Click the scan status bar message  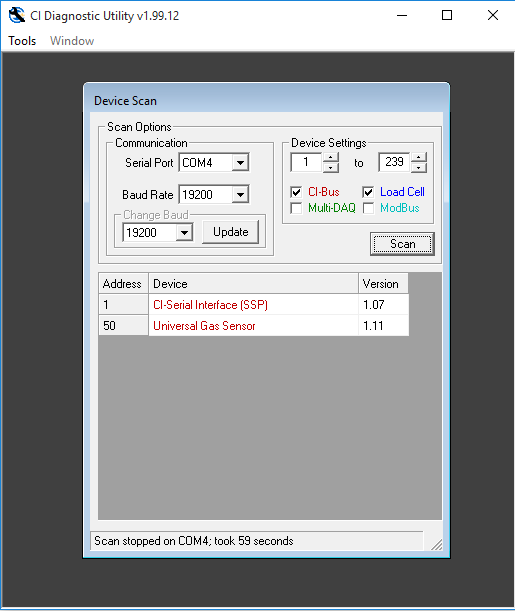tap(256, 541)
